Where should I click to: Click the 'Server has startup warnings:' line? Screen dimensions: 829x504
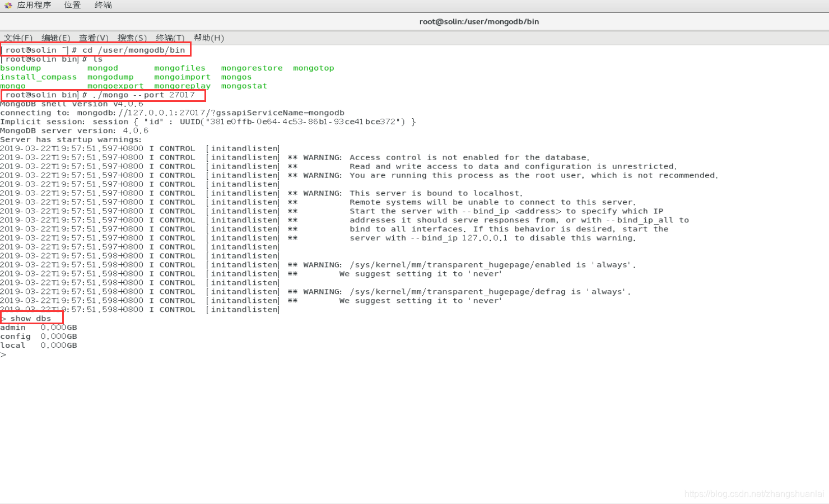71,139
